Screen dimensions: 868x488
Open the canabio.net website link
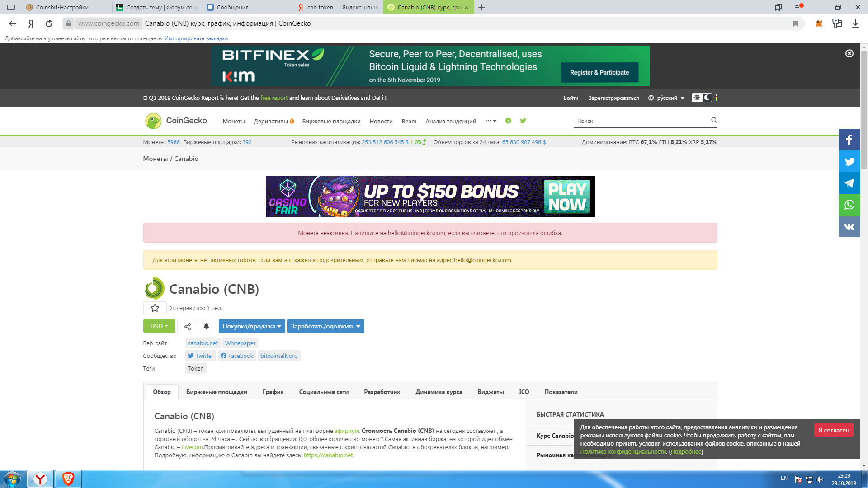click(203, 343)
